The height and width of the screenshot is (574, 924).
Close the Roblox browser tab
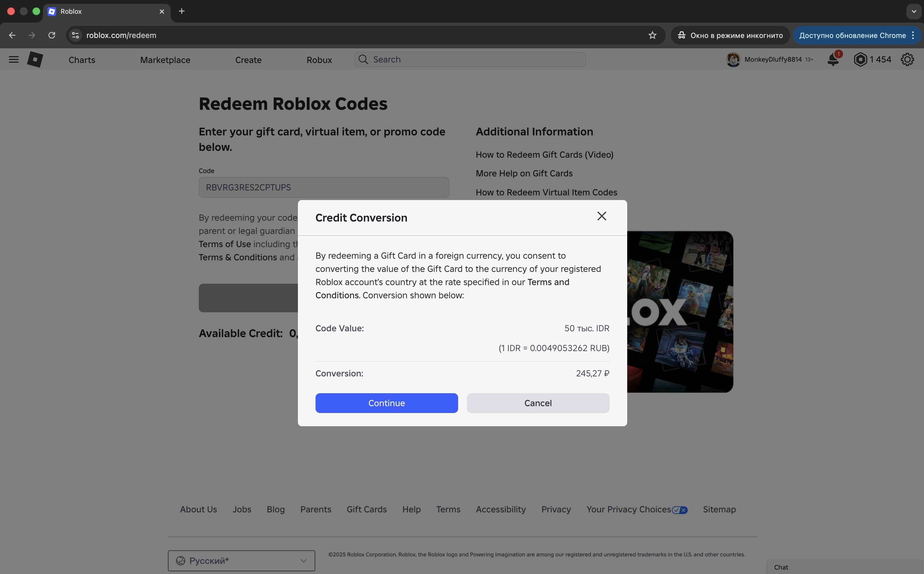tap(162, 11)
